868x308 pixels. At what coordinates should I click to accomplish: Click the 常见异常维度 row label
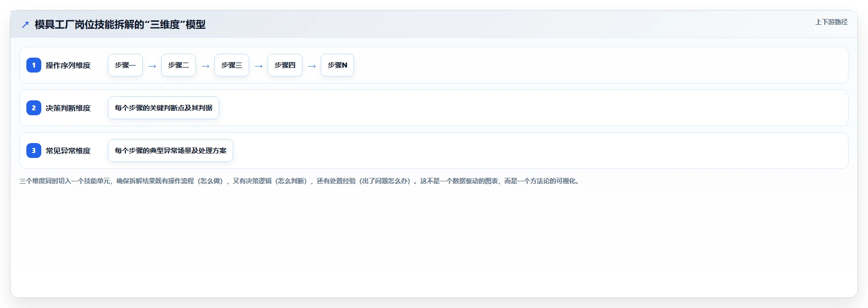pyautogui.click(x=68, y=151)
